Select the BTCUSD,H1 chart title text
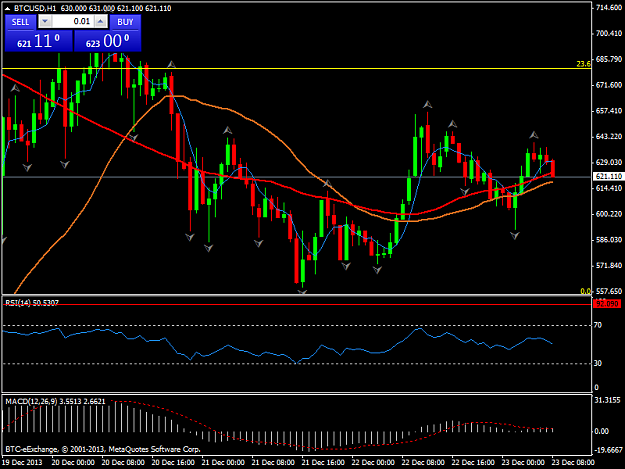 pyautogui.click(x=35, y=8)
